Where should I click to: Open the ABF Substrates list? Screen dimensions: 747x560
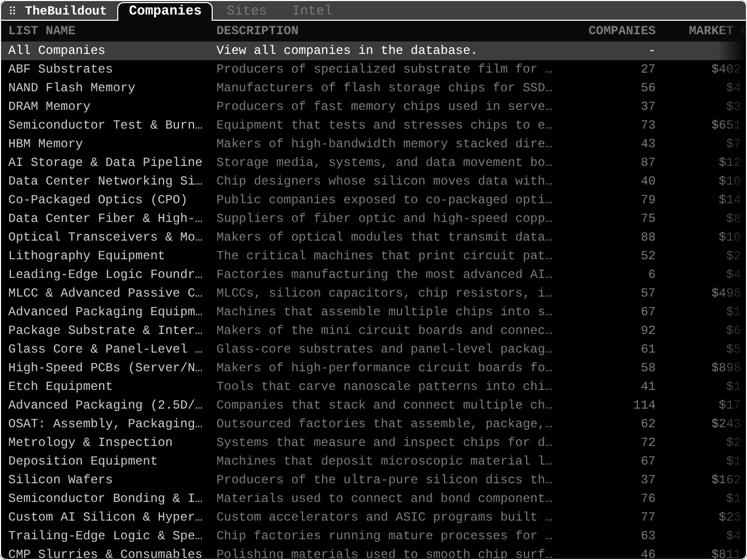click(x=374, y=69)
